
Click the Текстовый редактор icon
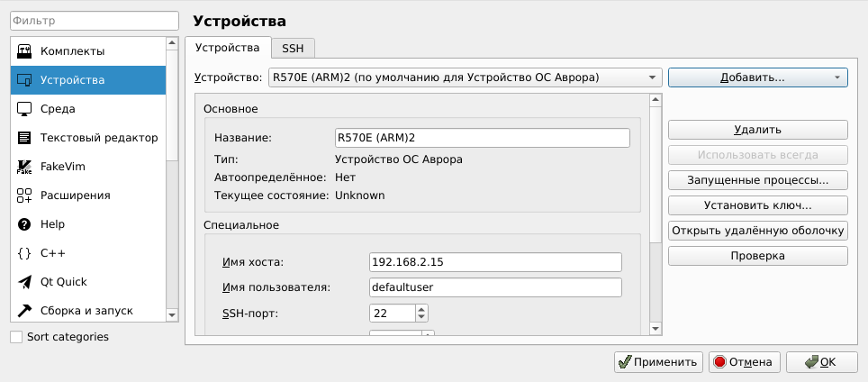(24, 138)
